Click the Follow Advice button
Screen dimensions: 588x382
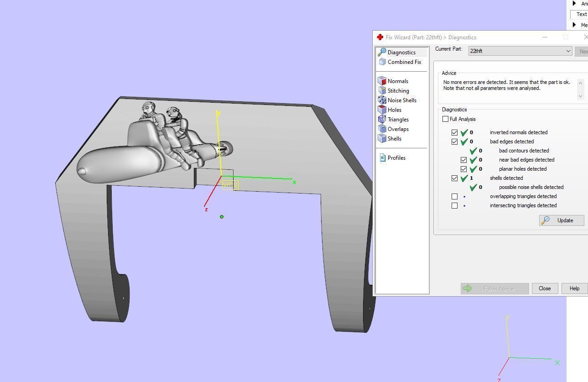tap(494, 288)
